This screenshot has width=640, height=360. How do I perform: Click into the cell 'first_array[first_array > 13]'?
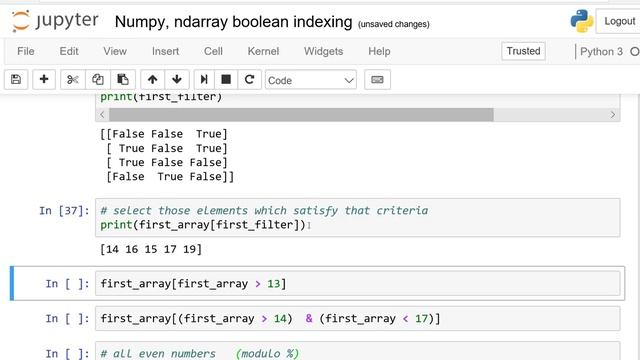pos(358,284)
